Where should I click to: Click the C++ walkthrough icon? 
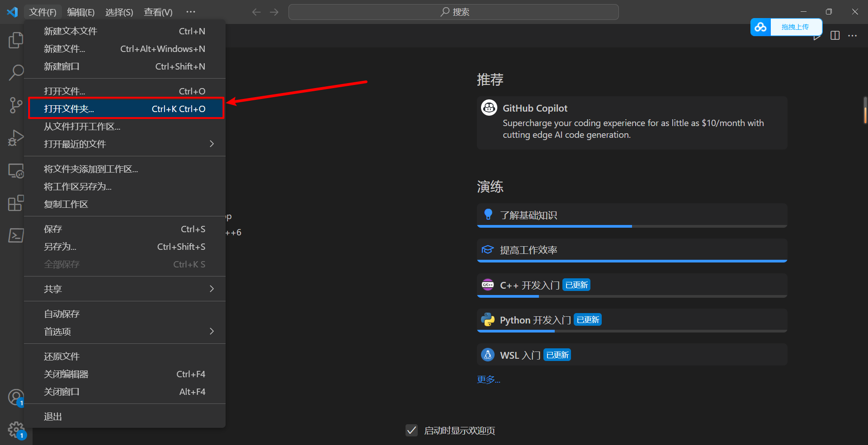tap(487, 285)
